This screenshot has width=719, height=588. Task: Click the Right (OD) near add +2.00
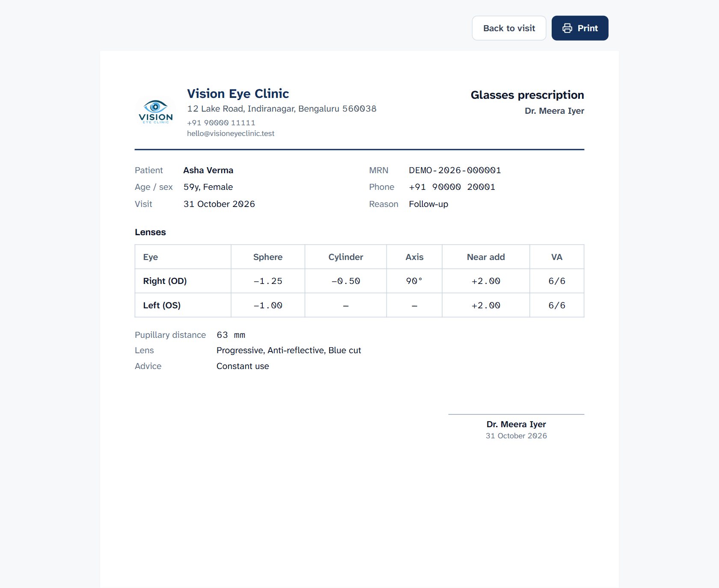tap(486, 281)
